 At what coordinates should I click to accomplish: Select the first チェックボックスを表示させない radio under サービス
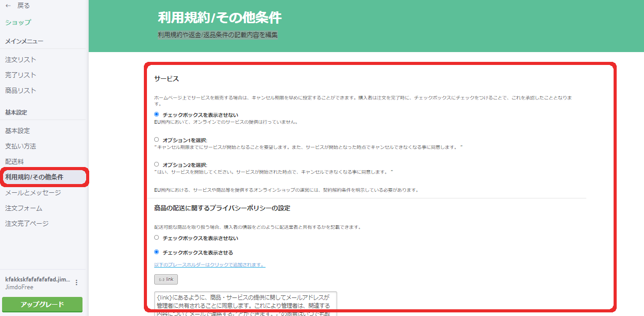pyautogui.click(x=157, y=114)
